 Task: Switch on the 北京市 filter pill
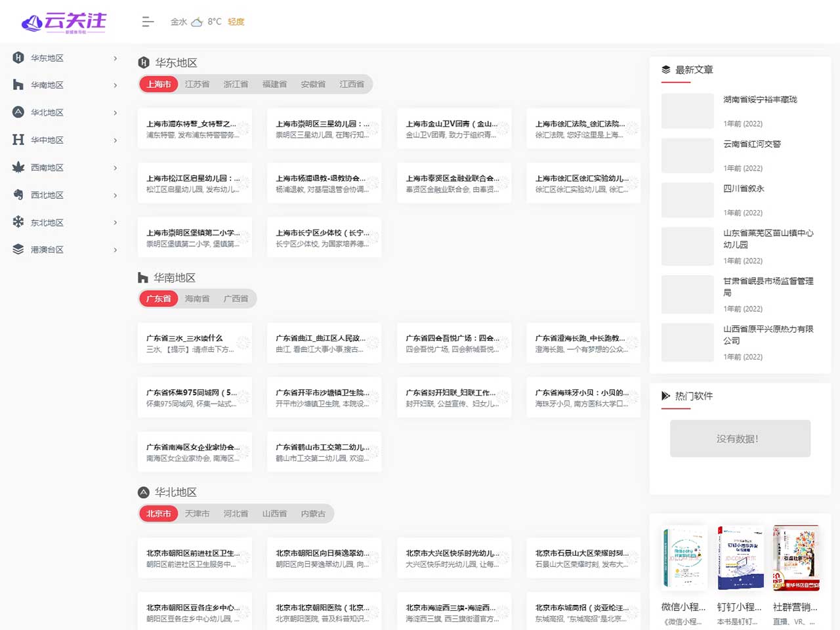pos(157,513)
